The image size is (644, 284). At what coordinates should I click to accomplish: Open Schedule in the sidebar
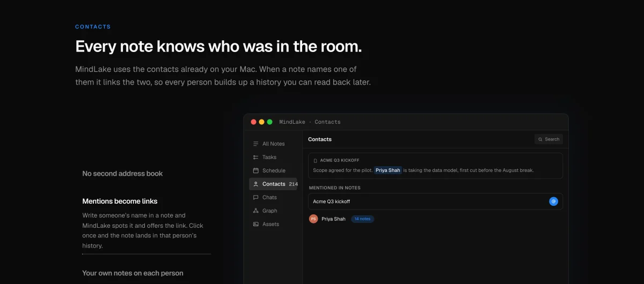[273, 170]
